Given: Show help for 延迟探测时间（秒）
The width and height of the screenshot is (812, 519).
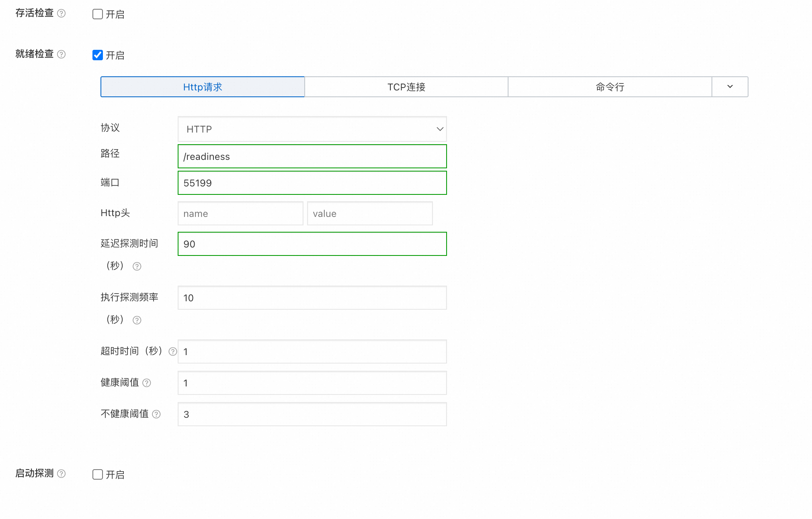Looking at the screenshot, I should click(137, 267).
